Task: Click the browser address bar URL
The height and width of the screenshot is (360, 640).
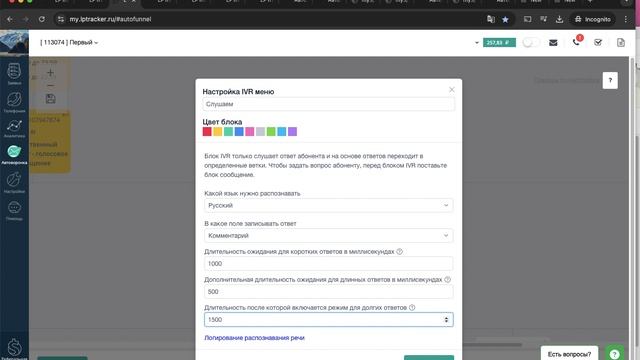Action: coord(110,19)
